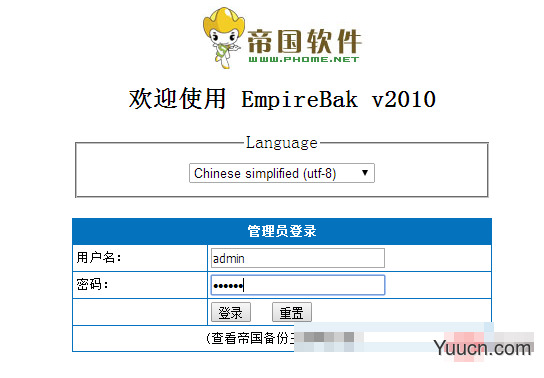Viewport: 544px width, 378px height.
Task: Focus the 密码 password field
Action: [298, 285]
